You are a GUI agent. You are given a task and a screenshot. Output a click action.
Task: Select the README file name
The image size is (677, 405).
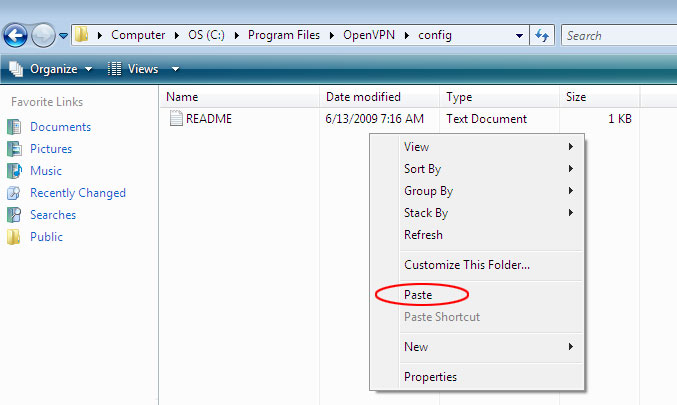point(209,119)
